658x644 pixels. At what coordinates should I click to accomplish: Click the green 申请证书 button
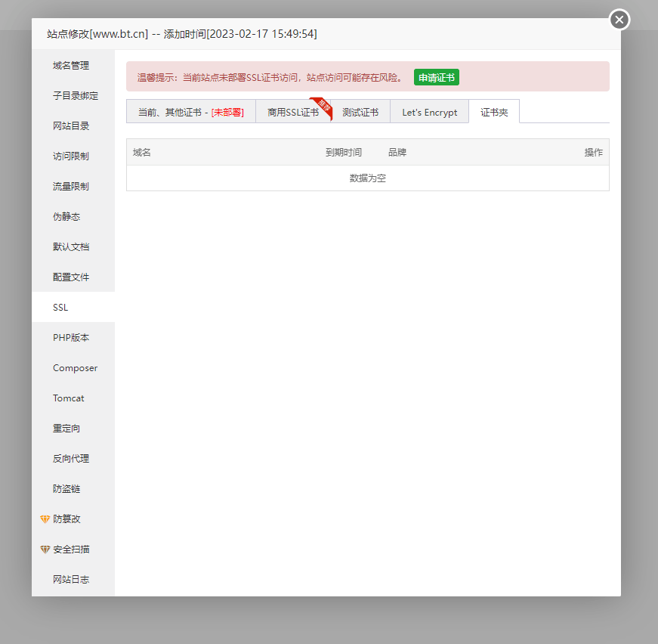point(436,77)
